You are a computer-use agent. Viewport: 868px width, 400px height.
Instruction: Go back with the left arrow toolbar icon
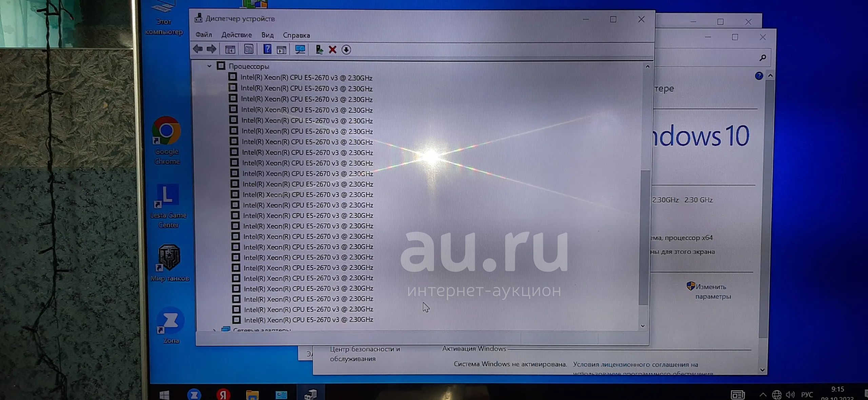point(198,49)
